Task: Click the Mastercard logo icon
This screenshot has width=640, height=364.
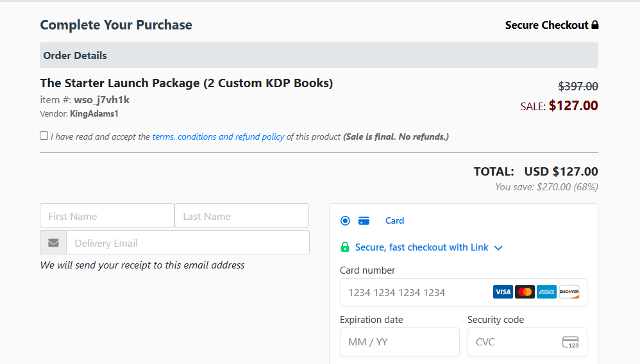Action: (x=525, y=292)
